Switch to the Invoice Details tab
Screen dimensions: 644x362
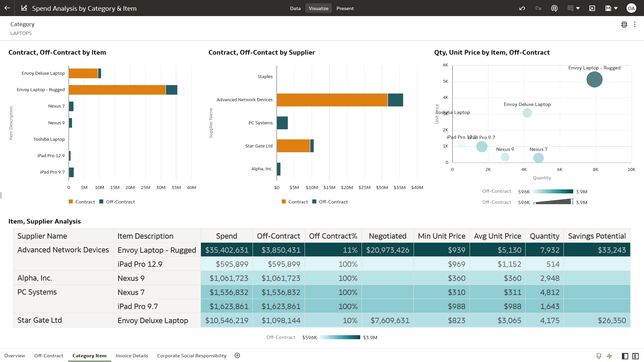[x=131, y=356]
